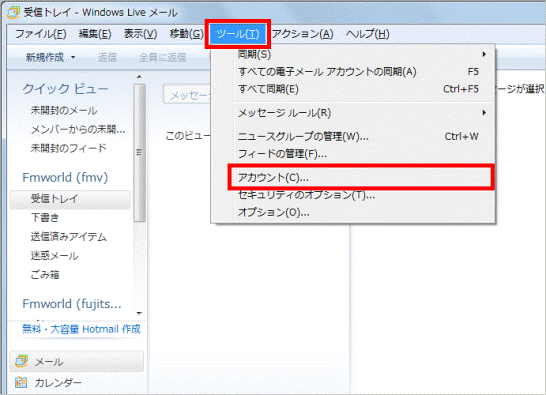
Task: Open the 迷惑メール folder
Action: tap(54, 256)
